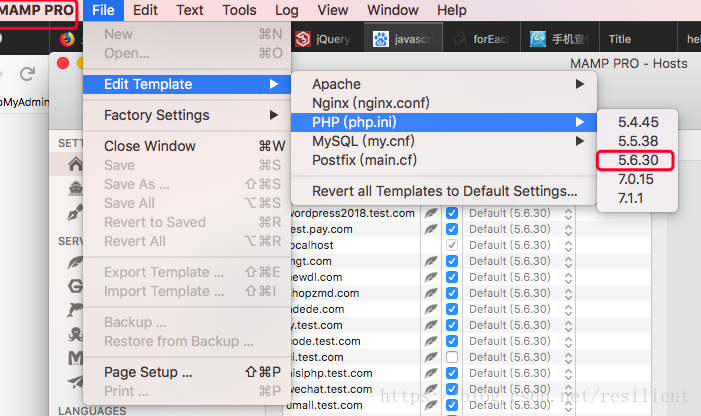Select the ship-shaped Ports icon in sidebar
The height and width of the screenshot is (416, 701).
[76, 188]
